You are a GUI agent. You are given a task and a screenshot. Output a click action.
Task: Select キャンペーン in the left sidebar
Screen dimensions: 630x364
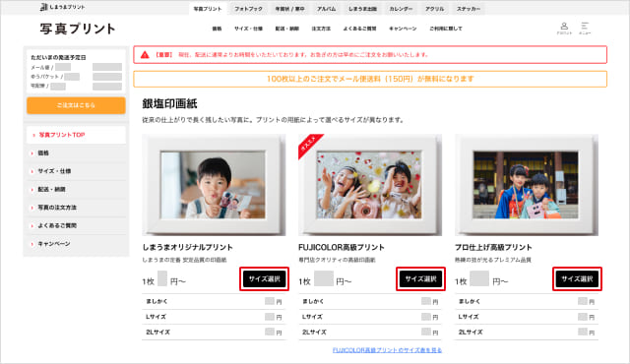coord(76,244)
